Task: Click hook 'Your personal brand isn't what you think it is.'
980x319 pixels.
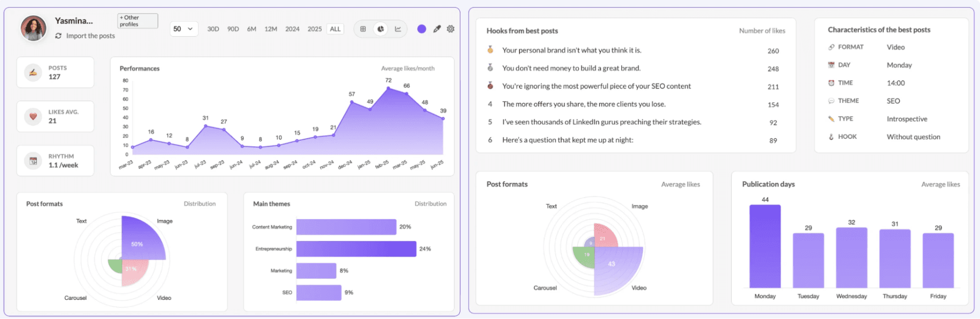Action: [x=572, y=50]
